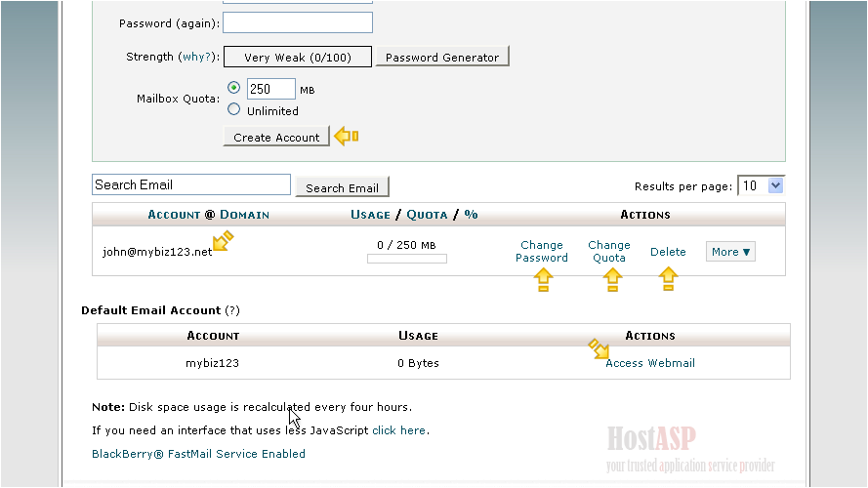Sort by Usage column header
Screen dimensions: 868x488
point(369,215)
